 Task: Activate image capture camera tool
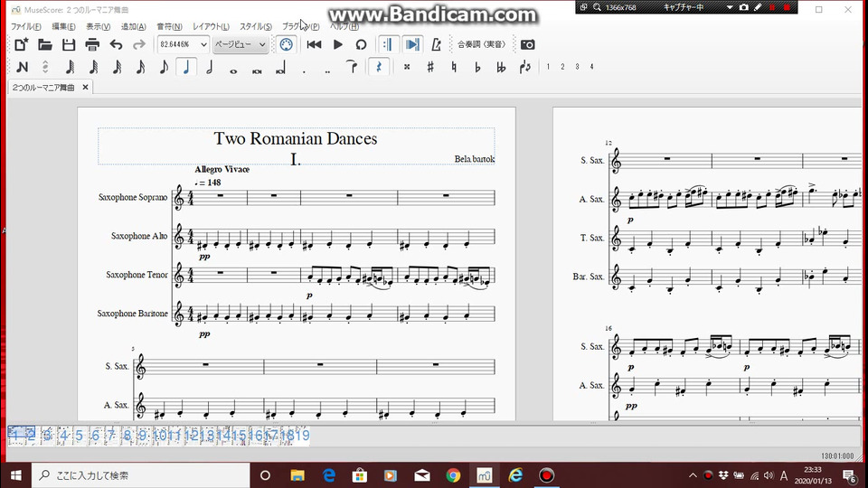point(527,45)
